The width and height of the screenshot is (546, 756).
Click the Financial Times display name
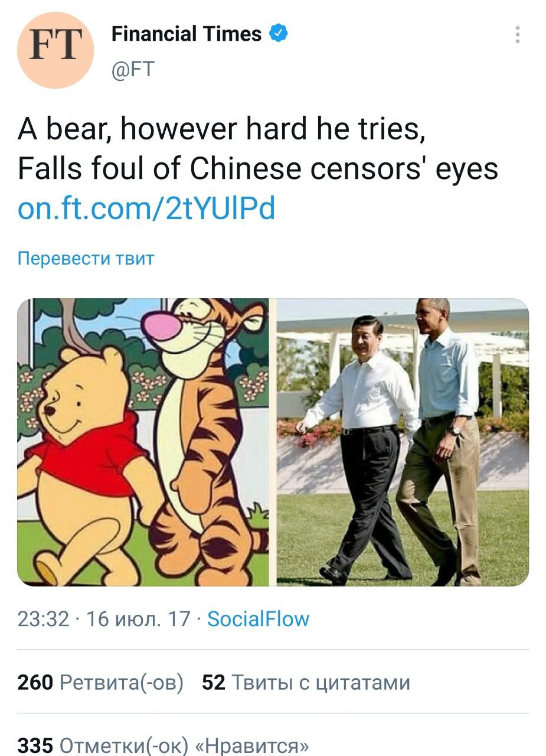(x=187, y=34)
